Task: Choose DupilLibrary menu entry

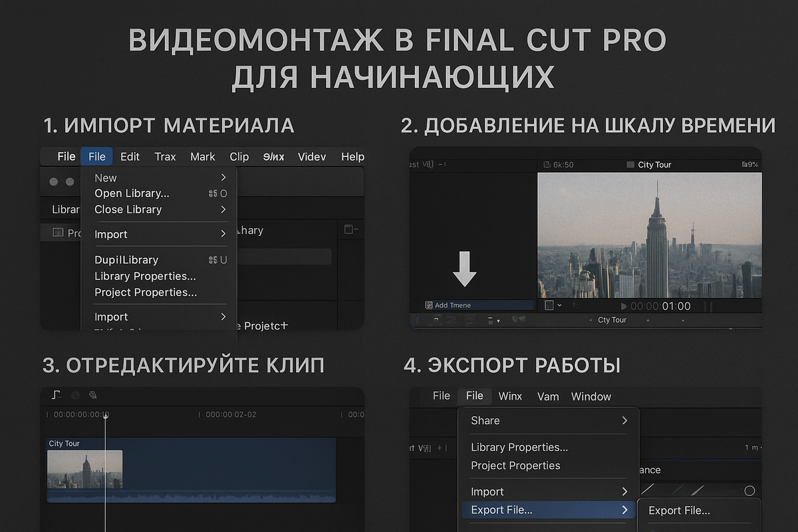Action: [x=126, y=259]
